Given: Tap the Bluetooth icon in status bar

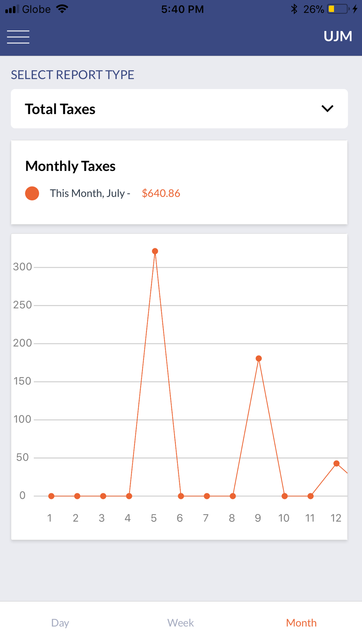Looking at the screenshot, I should pyautogui.click(x=294, y=9).
